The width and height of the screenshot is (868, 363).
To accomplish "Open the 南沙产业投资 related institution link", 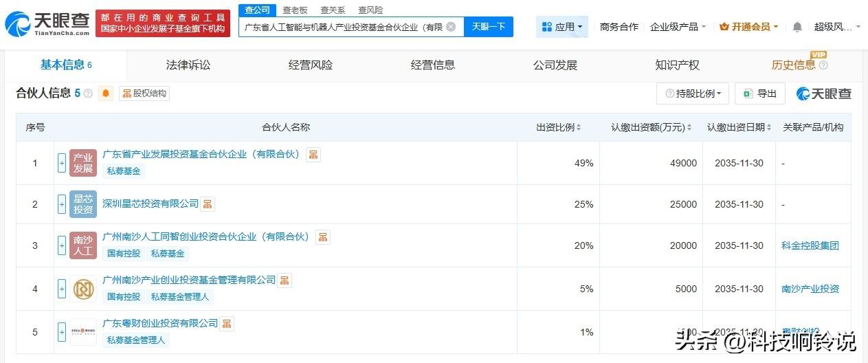I will pos(810,289).
